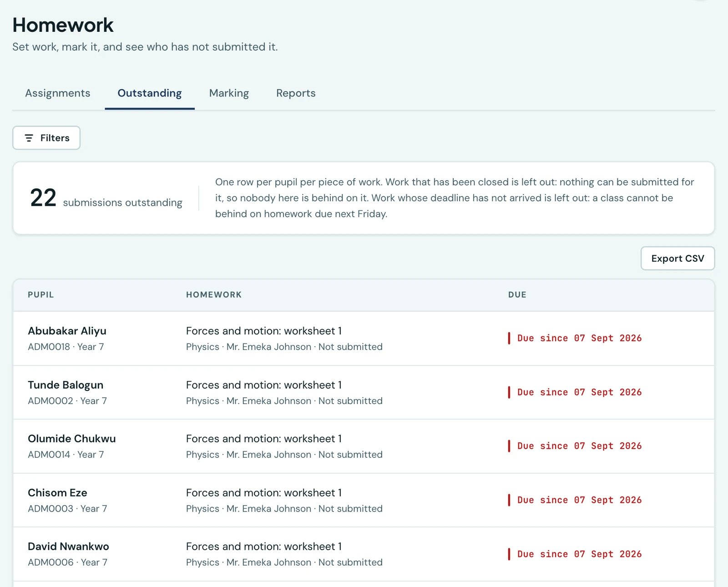Click the worksheet title in Chisom Eze's row
Screen dimensions: 728x587
click(264, 493)
